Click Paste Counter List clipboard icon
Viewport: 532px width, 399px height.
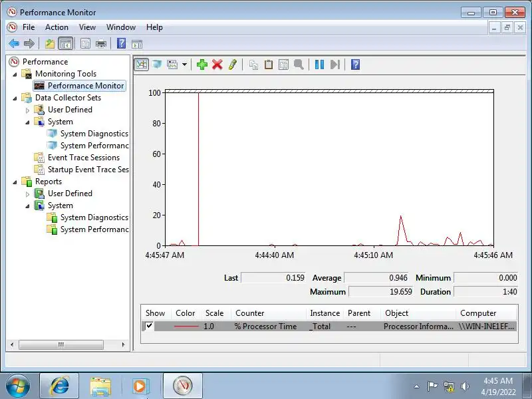[269, 64]
